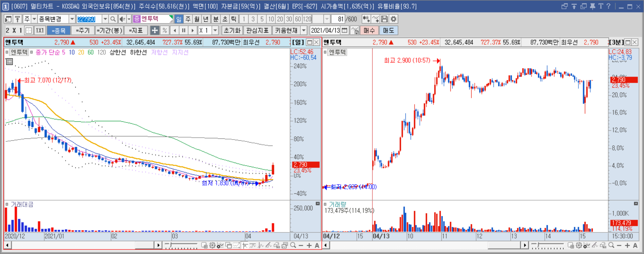Screen dimensions: 644x254
Task: Expand the speaker options dropdown arrow
Action: click(x=129, y=19)
